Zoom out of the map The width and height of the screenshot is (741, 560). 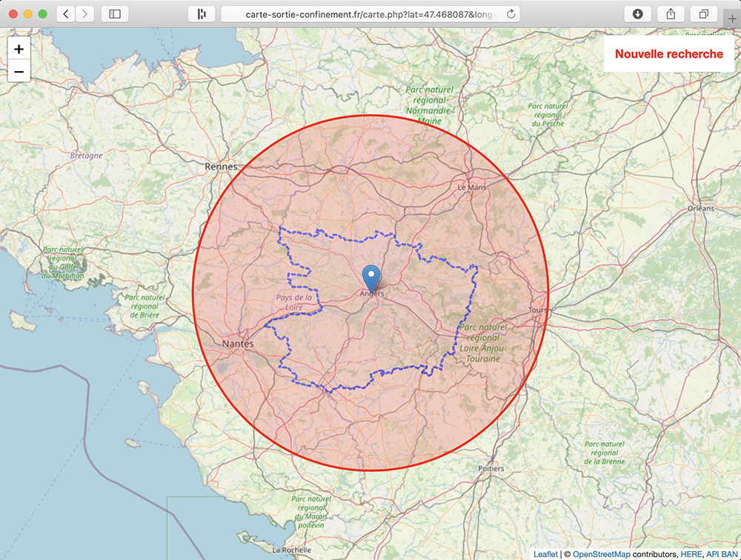19,72
